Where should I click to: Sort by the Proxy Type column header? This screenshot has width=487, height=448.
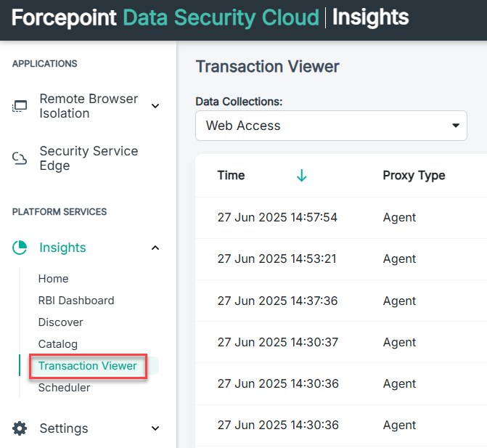pyautogui.click(x=414, y=176)
